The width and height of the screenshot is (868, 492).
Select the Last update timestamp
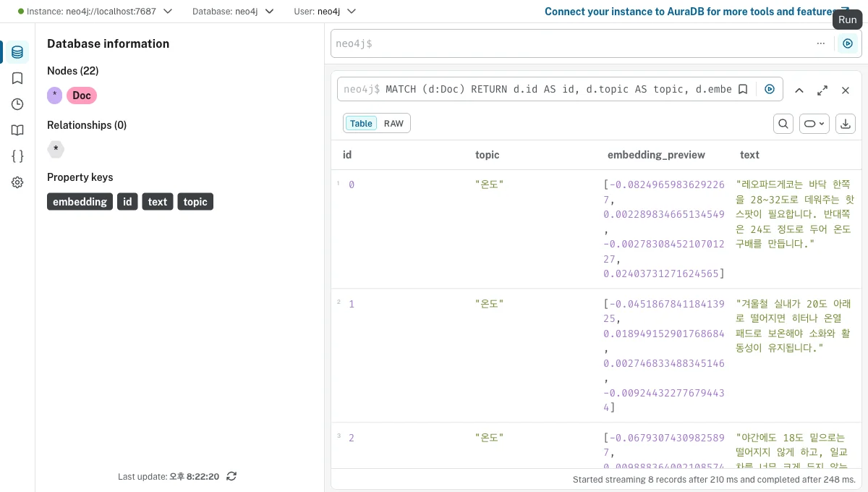click(x=169, y=477)
